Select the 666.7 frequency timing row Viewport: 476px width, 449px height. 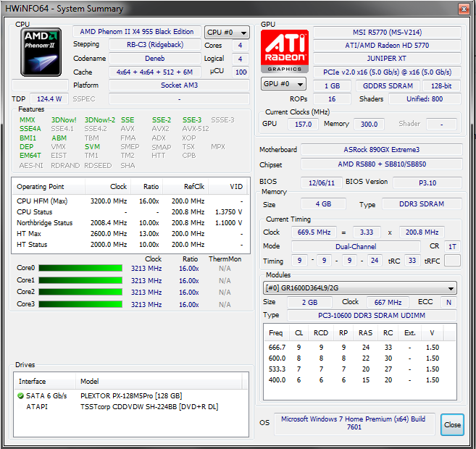pyautogui.click(x=360, y=348)
